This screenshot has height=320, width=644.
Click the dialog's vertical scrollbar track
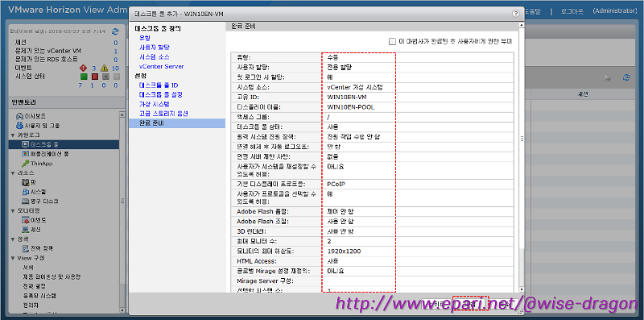(522, 156)
